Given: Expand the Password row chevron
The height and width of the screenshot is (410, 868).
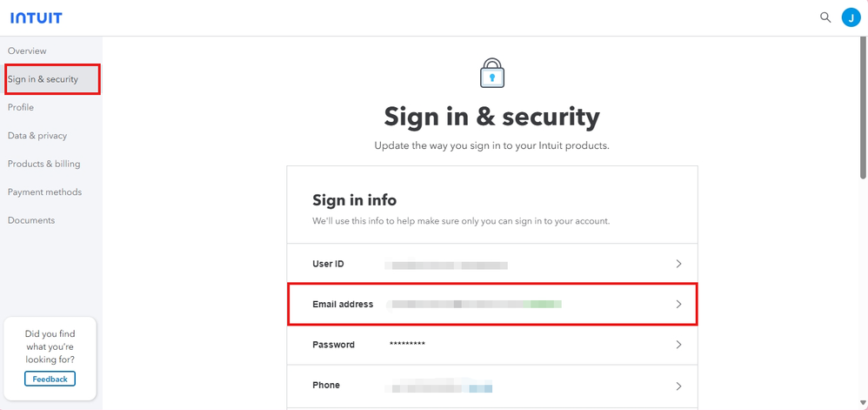Looking at the screenshot, I should [x=678, y=345].
